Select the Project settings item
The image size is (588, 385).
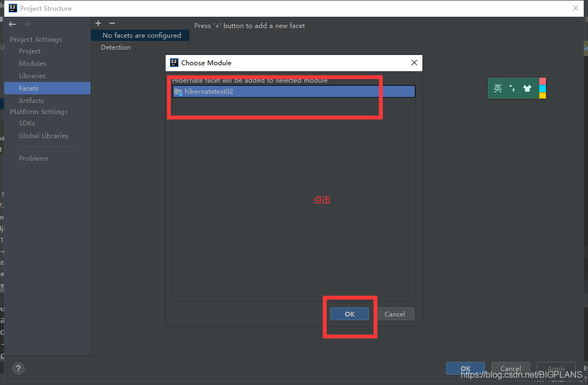[x=30, y=51]
